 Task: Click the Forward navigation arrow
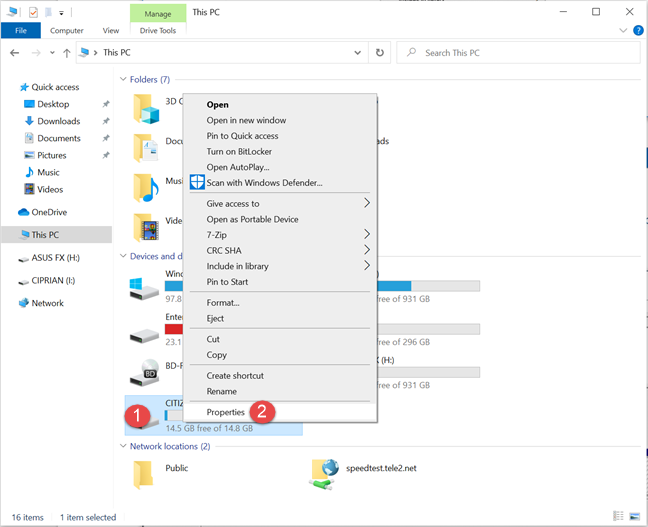click(36, 53)
